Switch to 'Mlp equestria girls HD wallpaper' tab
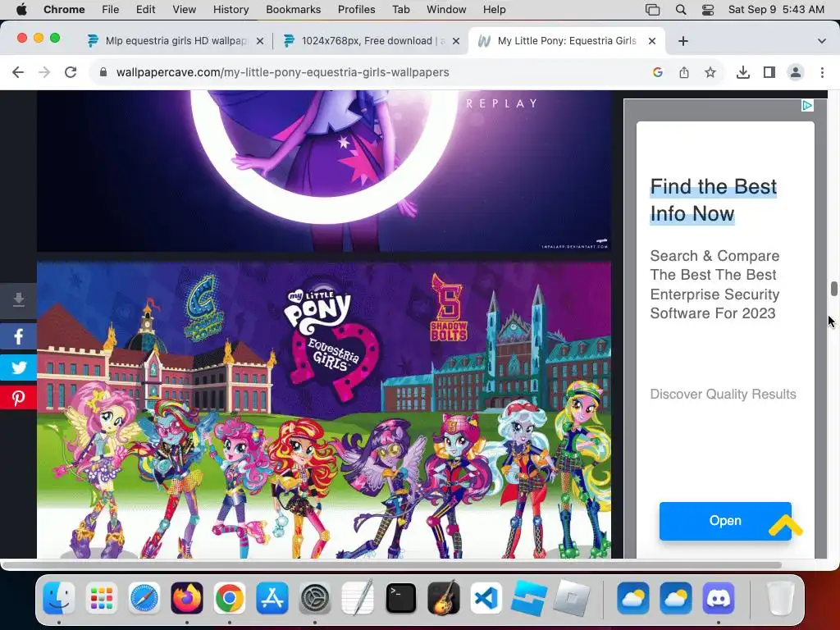The height and width of the screenshot is (630, 840). tap(176, 41)
